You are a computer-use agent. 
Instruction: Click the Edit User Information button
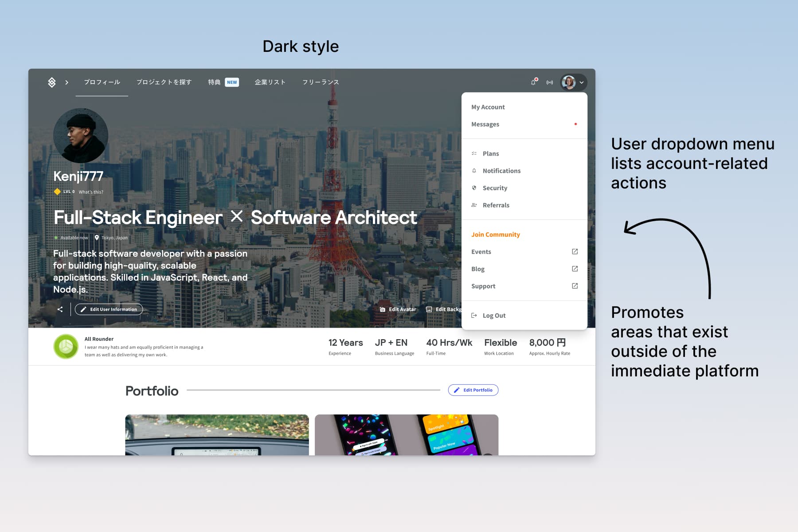click(x=109, y=309)
